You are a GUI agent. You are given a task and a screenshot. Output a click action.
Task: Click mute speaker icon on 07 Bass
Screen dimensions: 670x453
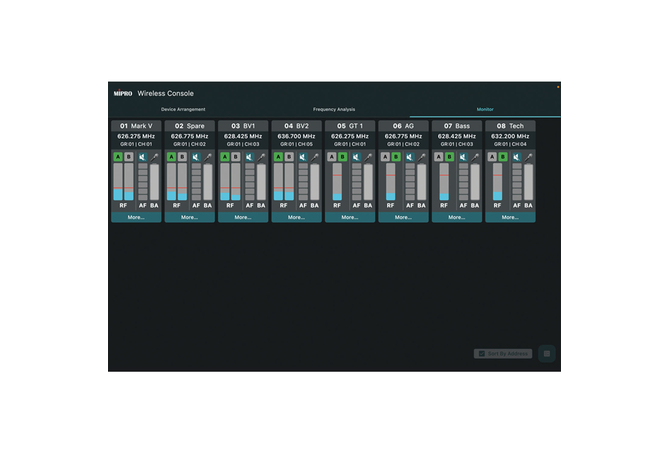coord(464,157)
